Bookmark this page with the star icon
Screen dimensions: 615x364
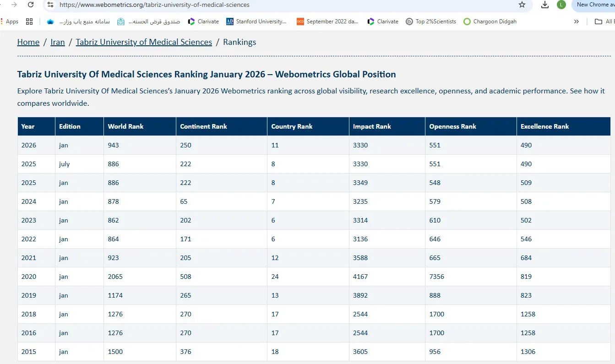pos(522,5)
